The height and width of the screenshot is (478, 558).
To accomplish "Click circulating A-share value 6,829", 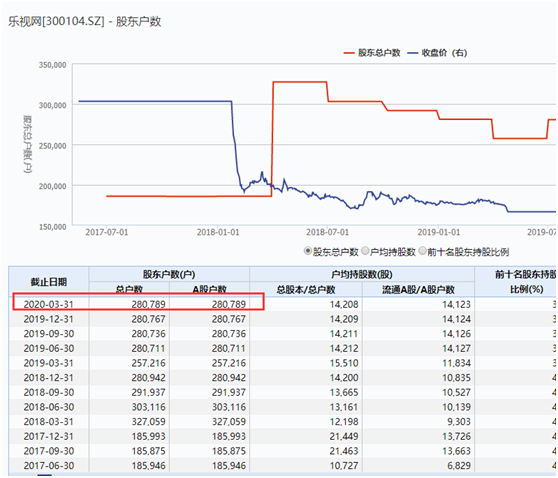I will (x=459, y=466).
